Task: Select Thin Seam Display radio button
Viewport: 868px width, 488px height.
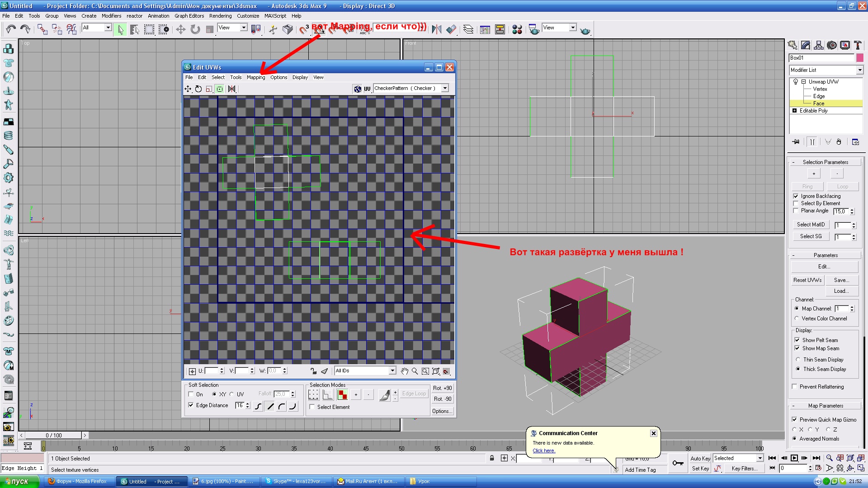Action: point(798,360)
